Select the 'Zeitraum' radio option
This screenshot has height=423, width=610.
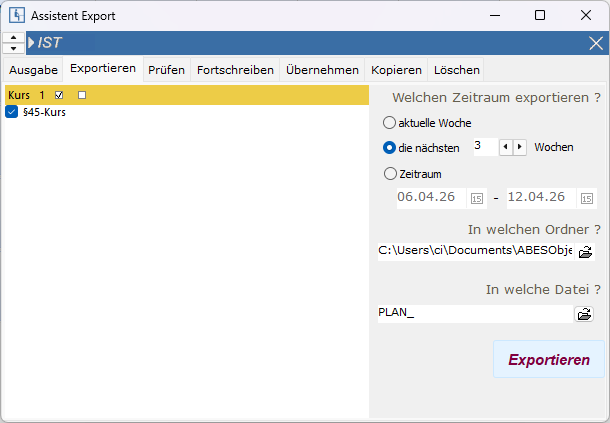389,173
